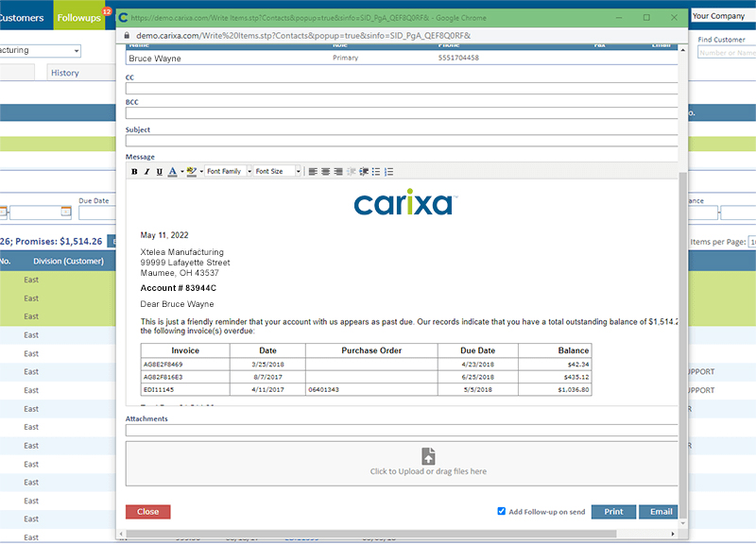Focus the Attachments input field
Screen dimensions: 756x545
402,431
